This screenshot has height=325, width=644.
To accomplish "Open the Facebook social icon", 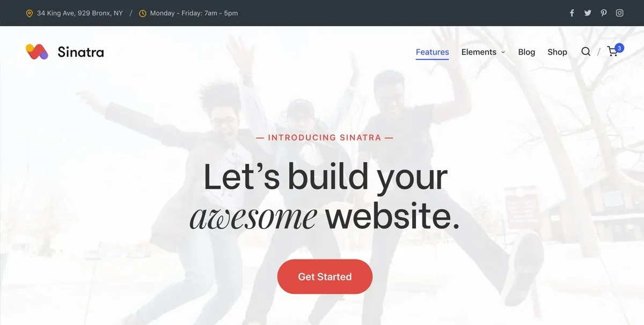I will tap(572, 13).
